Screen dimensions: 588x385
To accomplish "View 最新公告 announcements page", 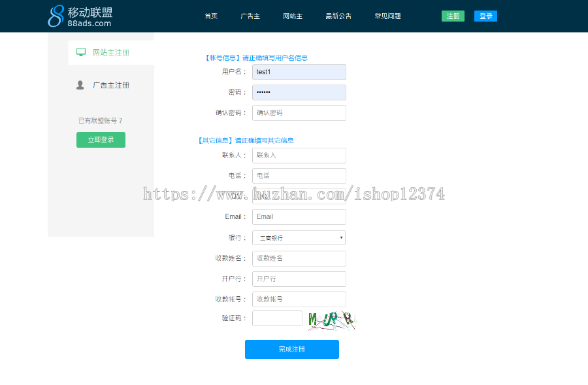I will coord(338,16).
